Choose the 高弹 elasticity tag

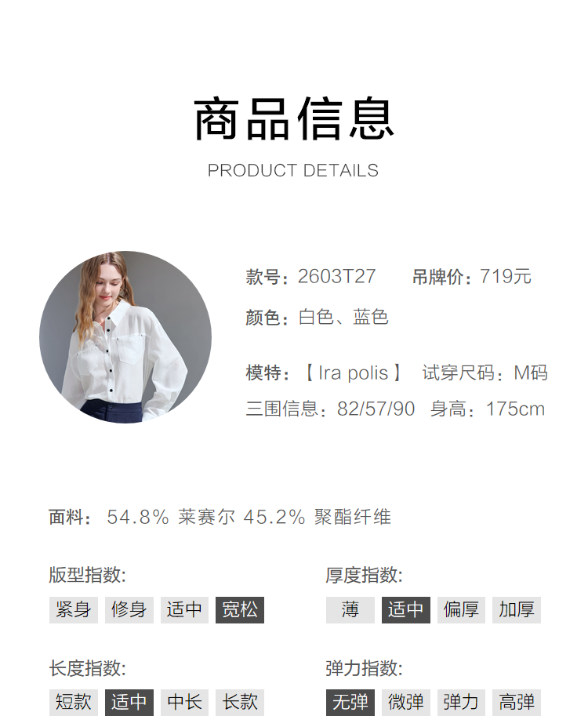517,703
